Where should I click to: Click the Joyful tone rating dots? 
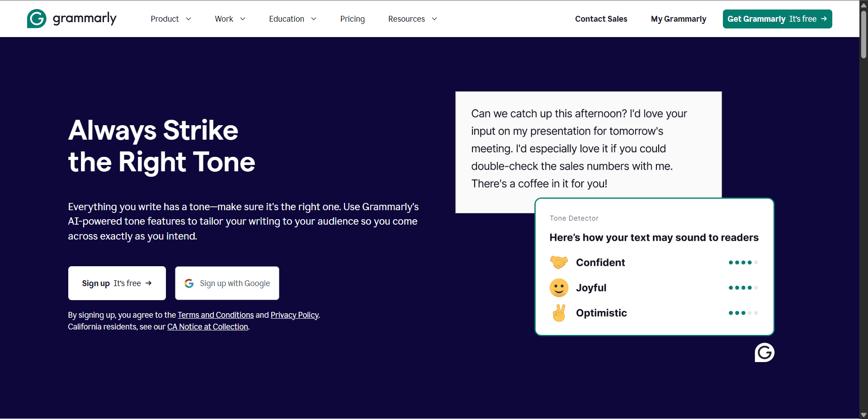(743, 288)
